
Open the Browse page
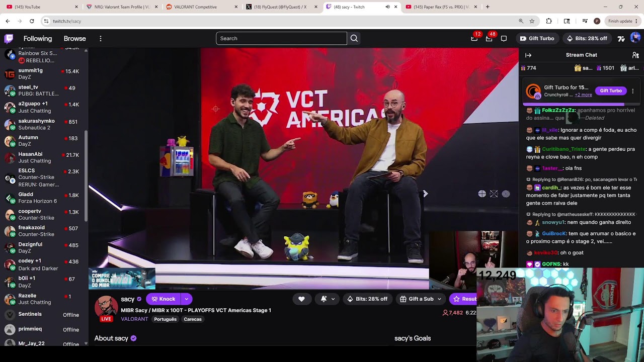75,39
